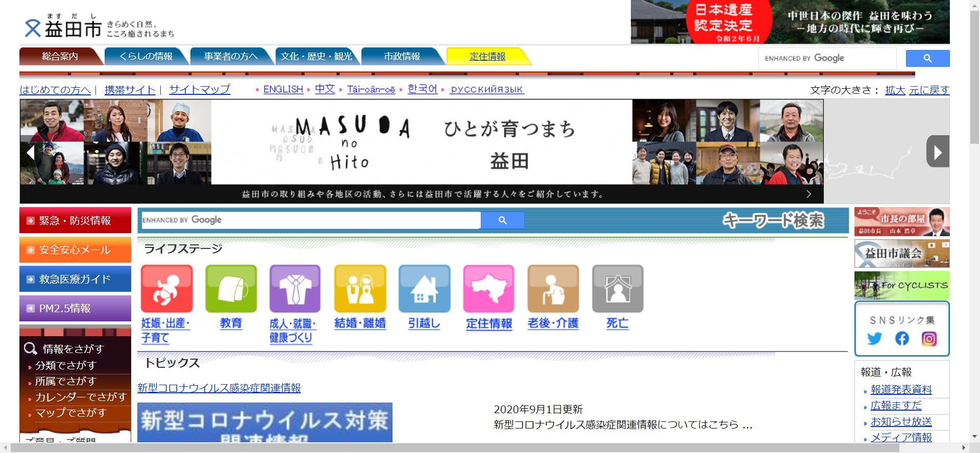980x453 pixels.
Task: Switch language to Tâi-oân-oē
Action: (x=371, y=89)
